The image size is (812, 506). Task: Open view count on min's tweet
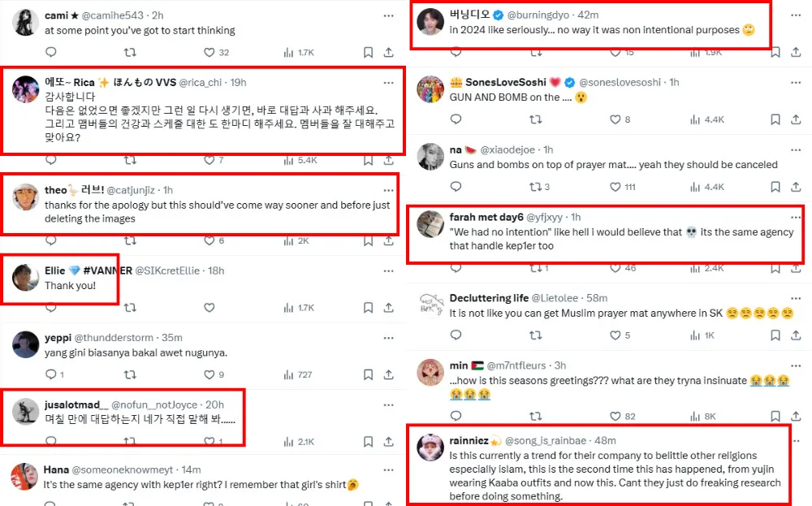click(x=702, y=417)
